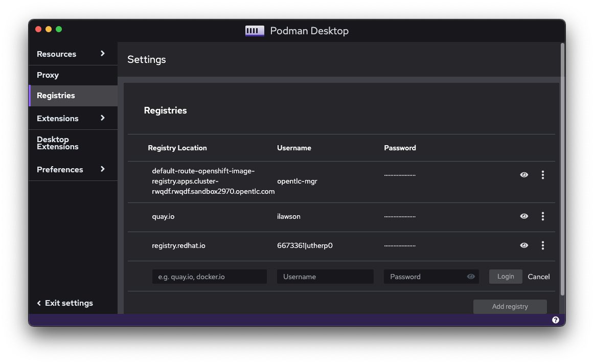Open kebab menu for registry.redhat.io
Screen dimensions: 594x364
(542, 245)
